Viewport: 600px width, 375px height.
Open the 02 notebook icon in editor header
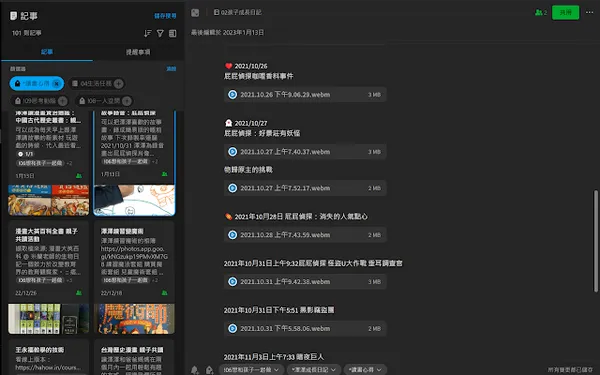[216, 12]
